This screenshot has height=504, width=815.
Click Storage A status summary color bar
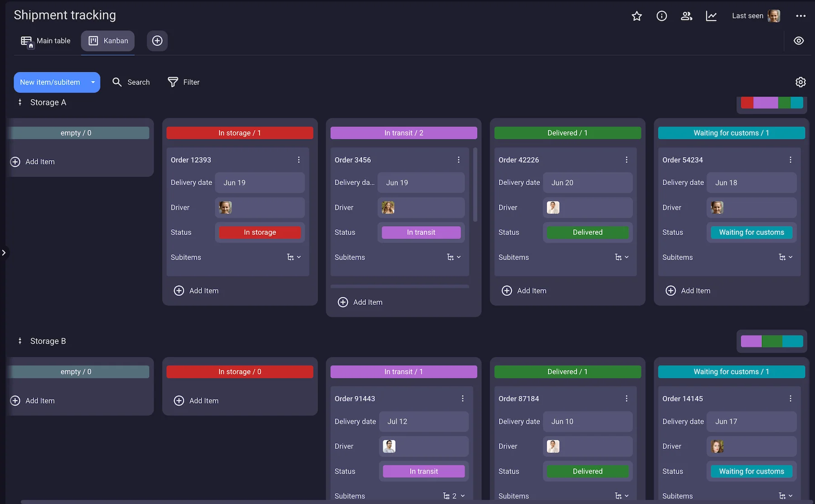click(772, 103)
